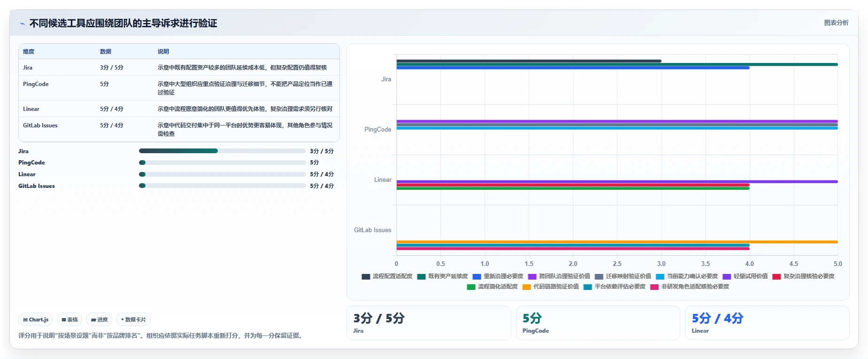The height and width of the screenshot is (359, 868).
Task: Click 5分 / 4分 value beside GitLab Issues progress
Action: (x=322, y=186)
